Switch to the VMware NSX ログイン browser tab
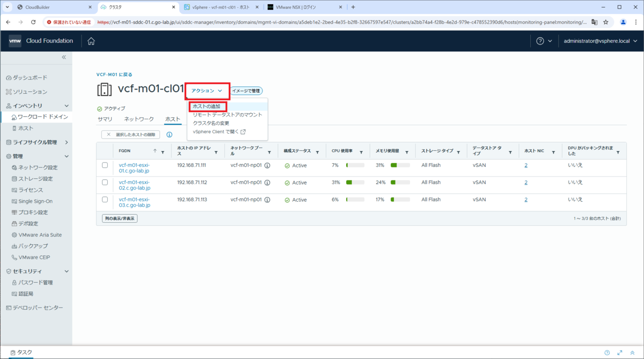The image size is (644, 359). pos(303,7)
